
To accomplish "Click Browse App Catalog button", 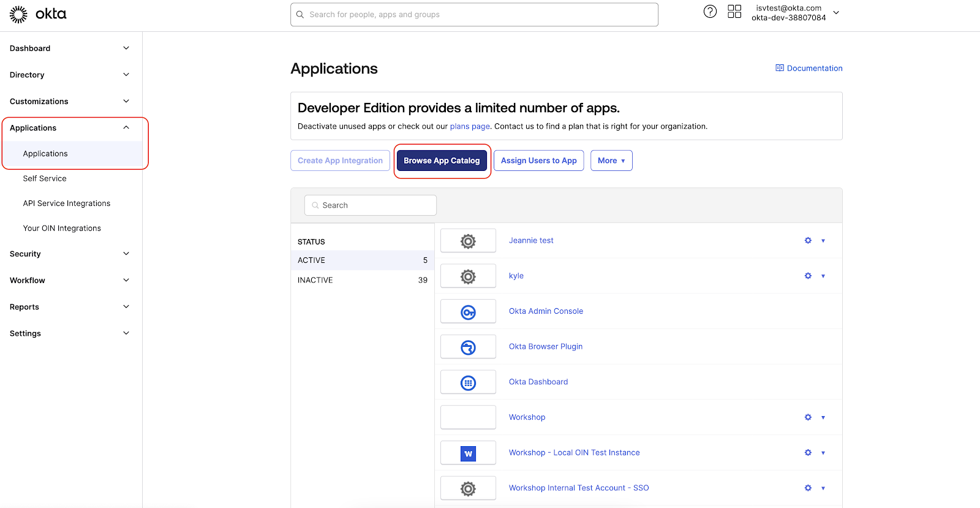I will pyautogui.click(x=442, y=161).
